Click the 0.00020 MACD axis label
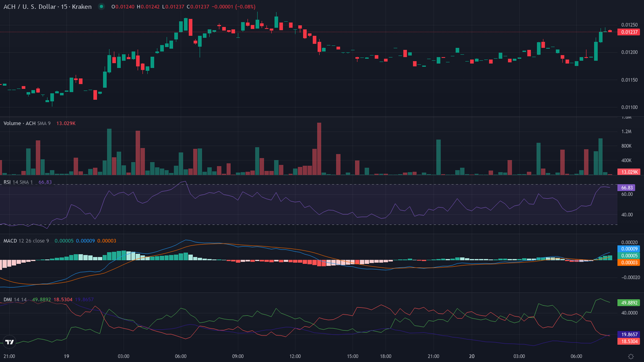 (629, 242)
